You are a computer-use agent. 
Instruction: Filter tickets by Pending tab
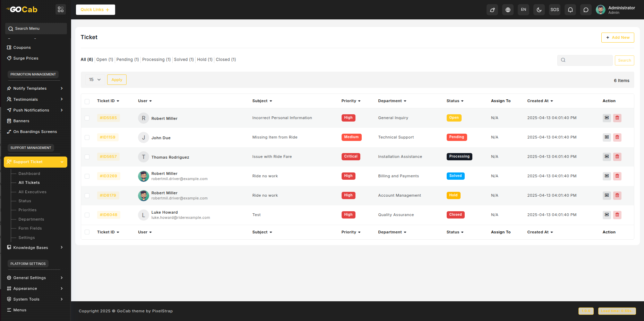[x=127, y=60]
